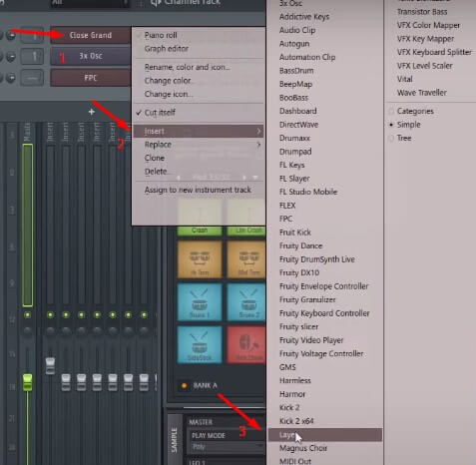Toggle the orange BANK A indicator in FPC
This screenshot has height=465, width=476.
click(x=184, y=386)
